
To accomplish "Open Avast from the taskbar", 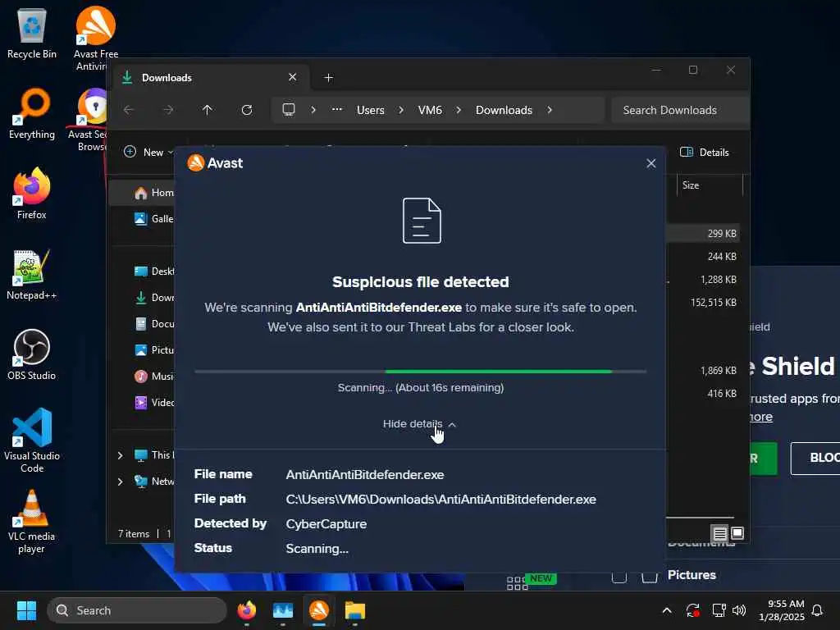I will (x=319, y=610).
